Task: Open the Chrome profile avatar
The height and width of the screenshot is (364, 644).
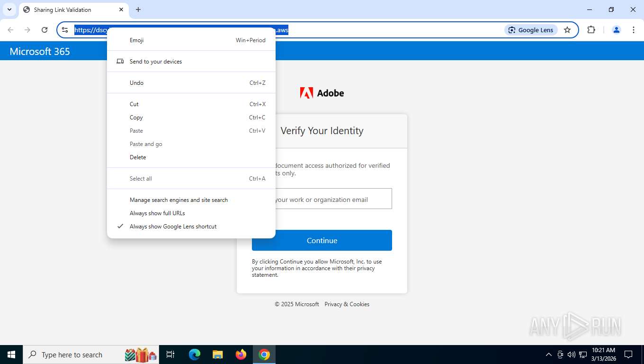Action: (x=617, y=30)
